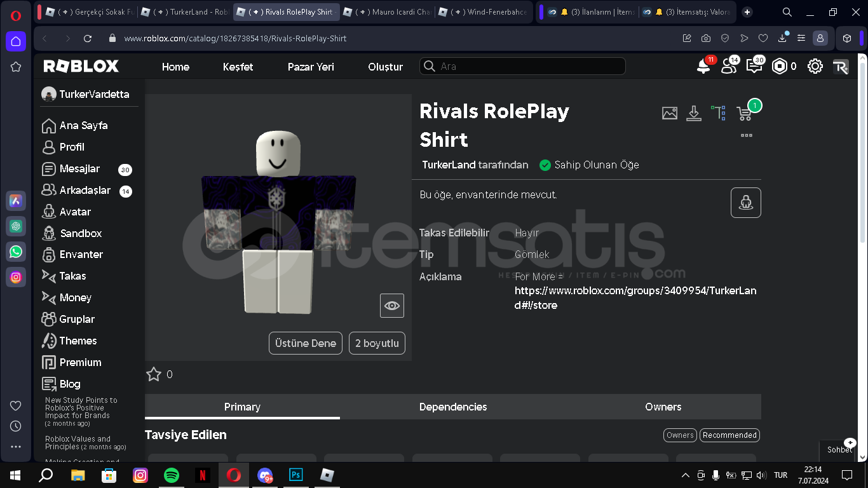Open Roblox notifications bell

703,66
